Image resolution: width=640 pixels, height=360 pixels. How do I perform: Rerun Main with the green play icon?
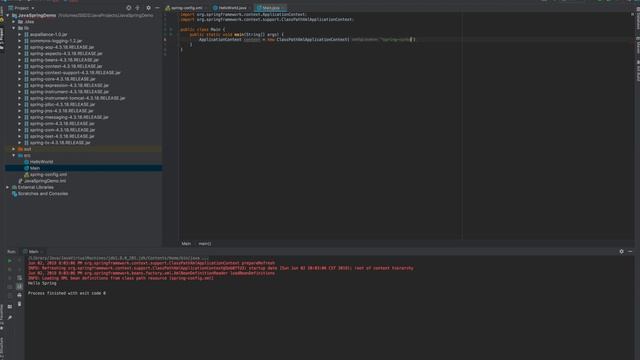click(x=10, y=260)
